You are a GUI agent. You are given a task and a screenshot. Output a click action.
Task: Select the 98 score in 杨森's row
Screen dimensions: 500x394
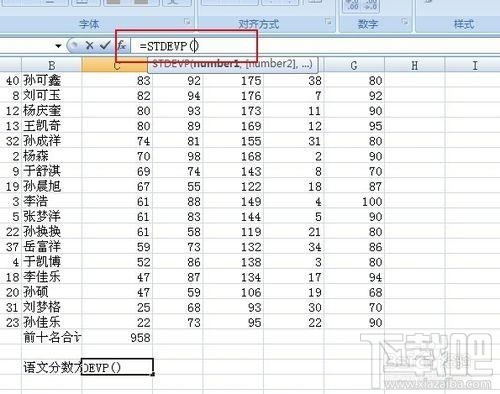pos(178,156)
